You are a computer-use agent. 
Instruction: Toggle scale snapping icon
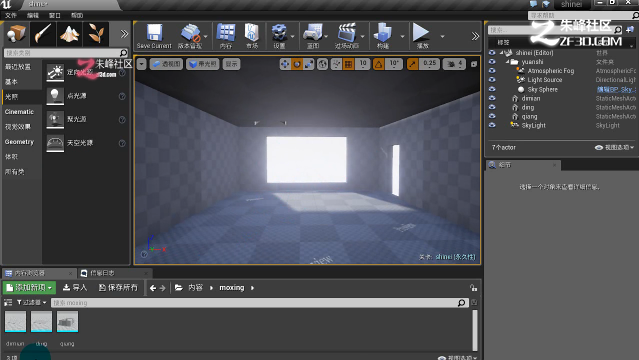tap(412, 64)
